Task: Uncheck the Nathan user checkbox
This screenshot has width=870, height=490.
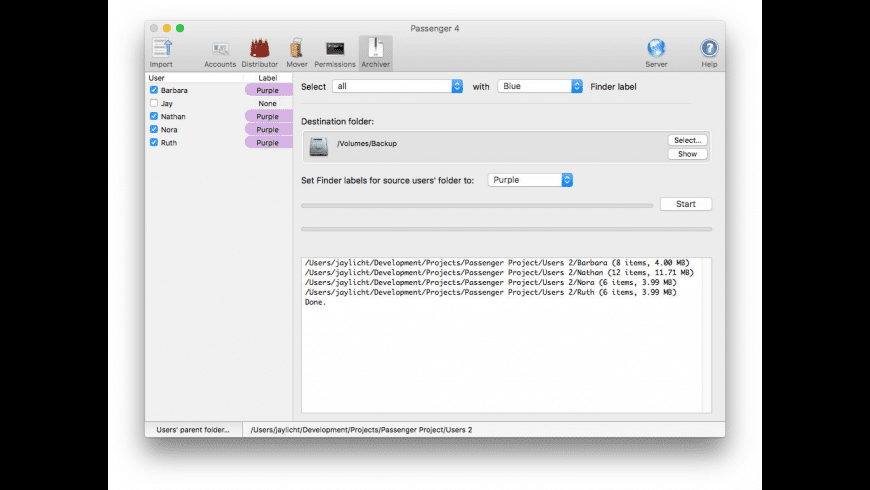Action: pyautogui.click(x=154, y=116)
